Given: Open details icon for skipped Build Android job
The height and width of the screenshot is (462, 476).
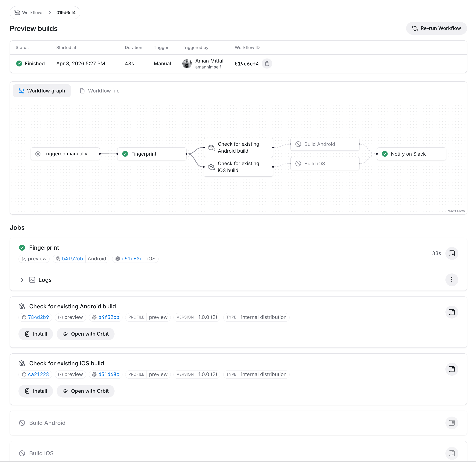Looking at the screenshot, I should click(452, 423).
